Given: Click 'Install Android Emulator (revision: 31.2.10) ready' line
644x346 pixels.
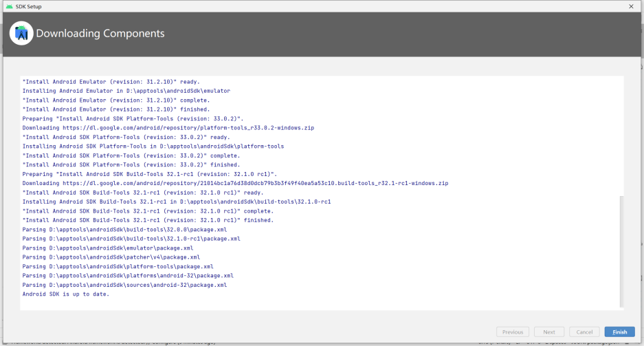Looking at the screenshot, I should [x=111, y=82].
